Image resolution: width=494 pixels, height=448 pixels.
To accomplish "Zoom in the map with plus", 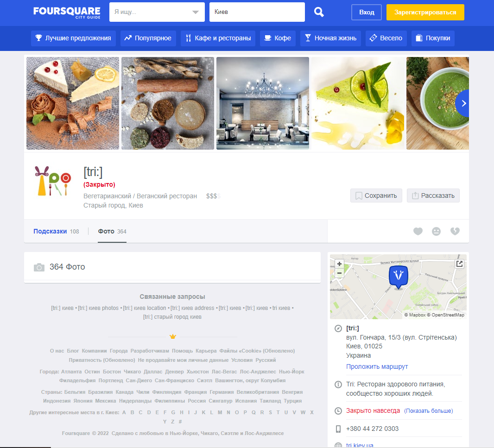I will point(339,264).
